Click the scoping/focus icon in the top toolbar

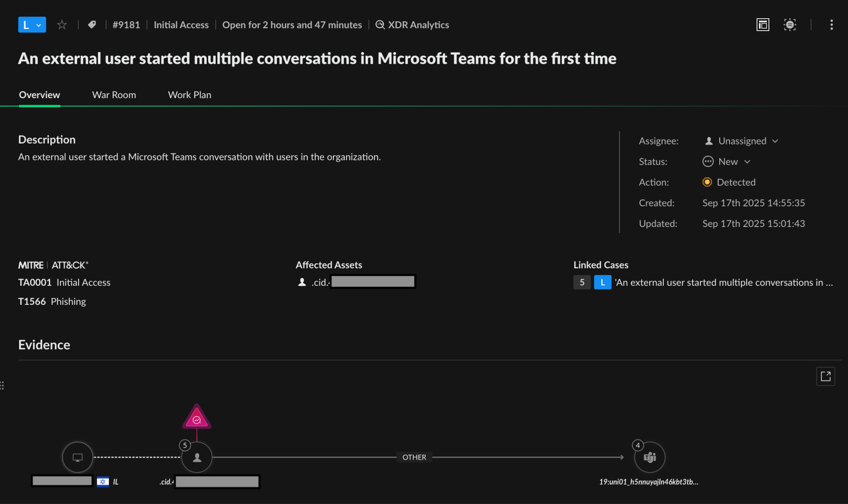pyautogui.click(x=790, y=24)
